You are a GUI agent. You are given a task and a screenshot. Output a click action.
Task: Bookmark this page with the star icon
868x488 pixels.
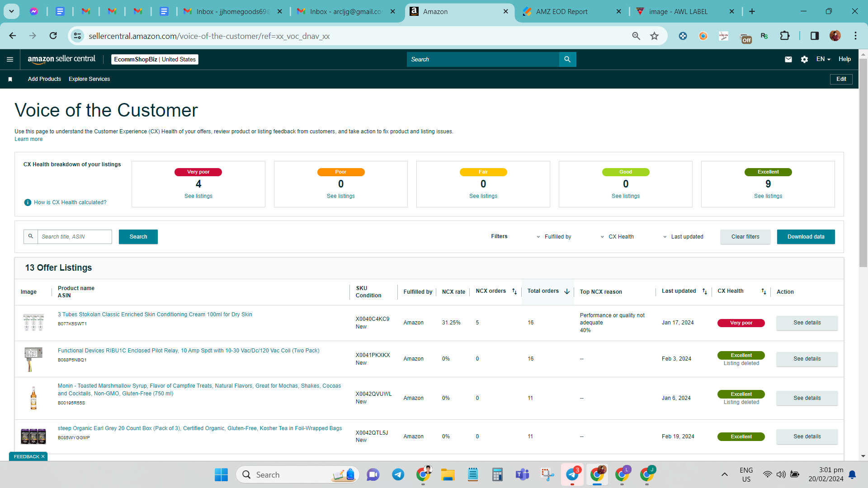pyautogui.click(x=654, y=36)
